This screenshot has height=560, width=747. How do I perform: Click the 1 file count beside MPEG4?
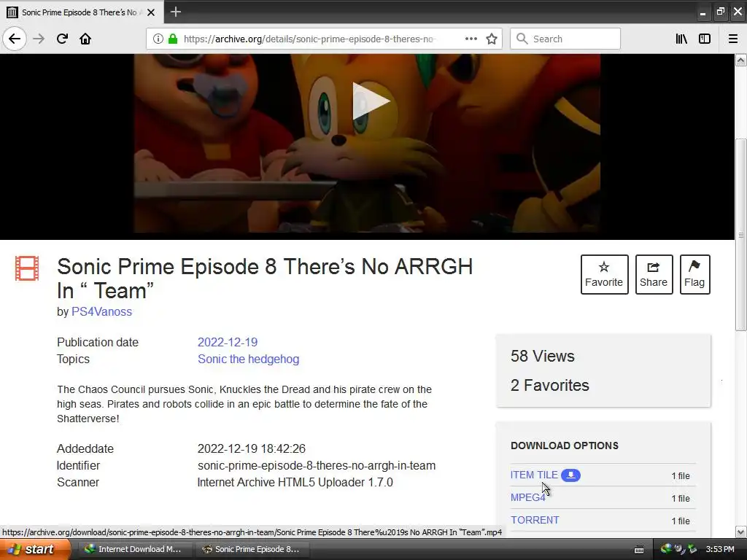point(681,498)
